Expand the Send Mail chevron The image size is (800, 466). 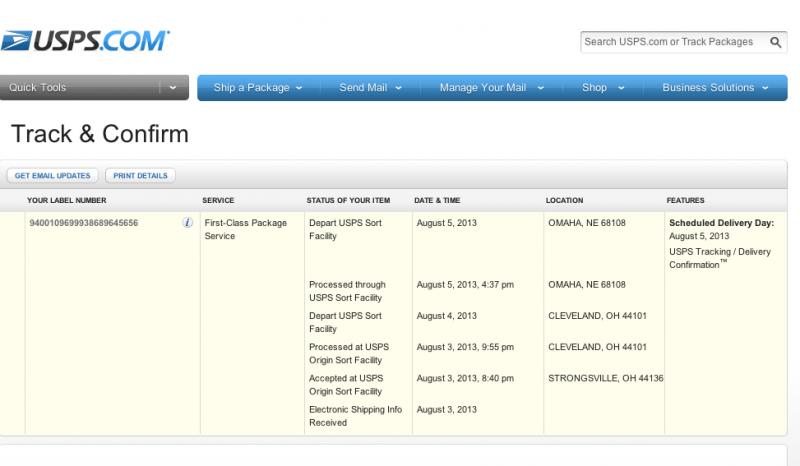point(398,88)
